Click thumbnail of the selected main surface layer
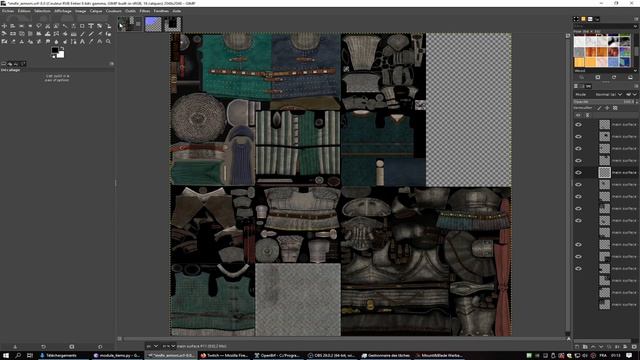This screenshot has width=640, height=360. pyautogui.click(x=604, y=173)
